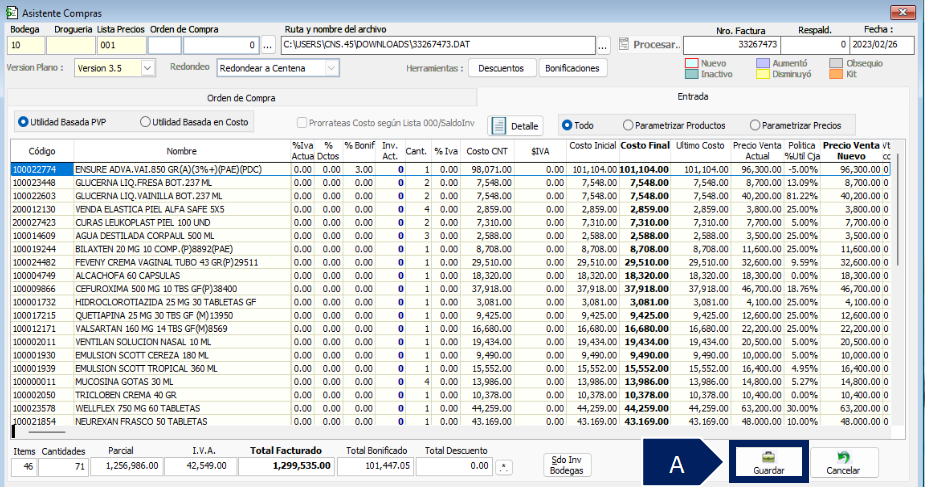Select Parametrizar Precios radio button
928x488 pixels.
tap(755, 125)
